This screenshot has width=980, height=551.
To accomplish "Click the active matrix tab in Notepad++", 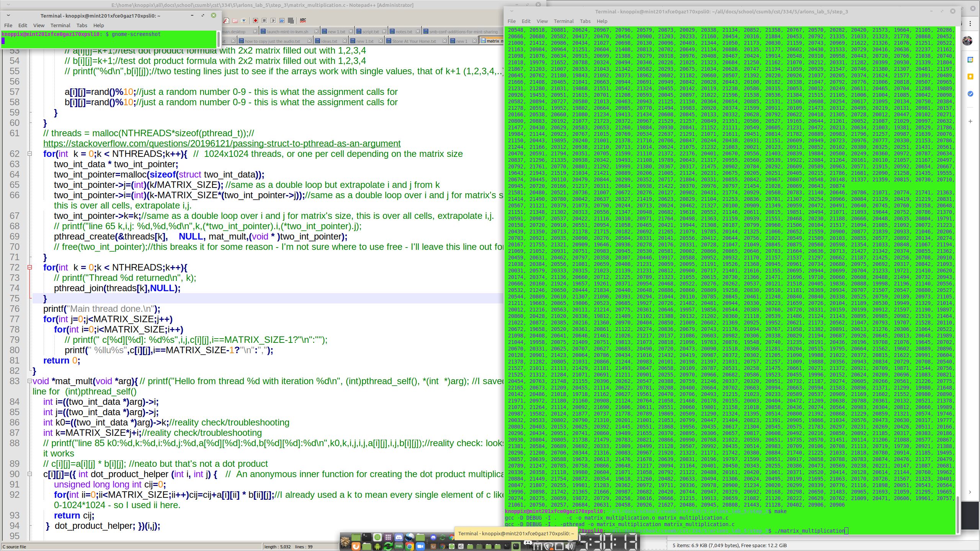I will click(x=492, y=41).
